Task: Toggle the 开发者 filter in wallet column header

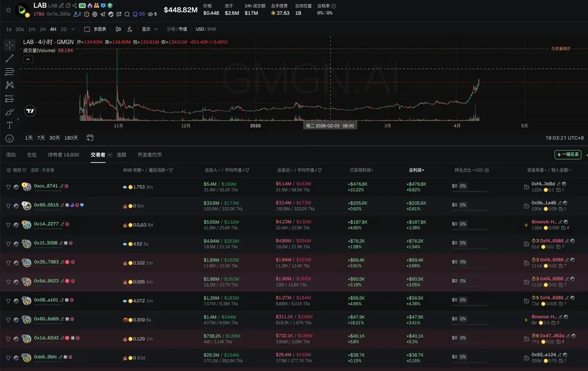Action: 48,170
